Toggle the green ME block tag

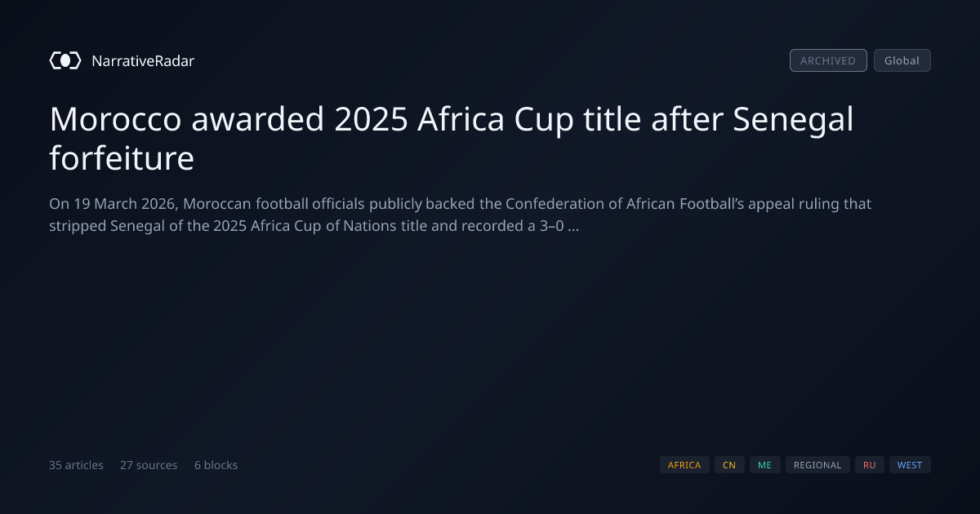pyautogui.click(x=764, y=465)
